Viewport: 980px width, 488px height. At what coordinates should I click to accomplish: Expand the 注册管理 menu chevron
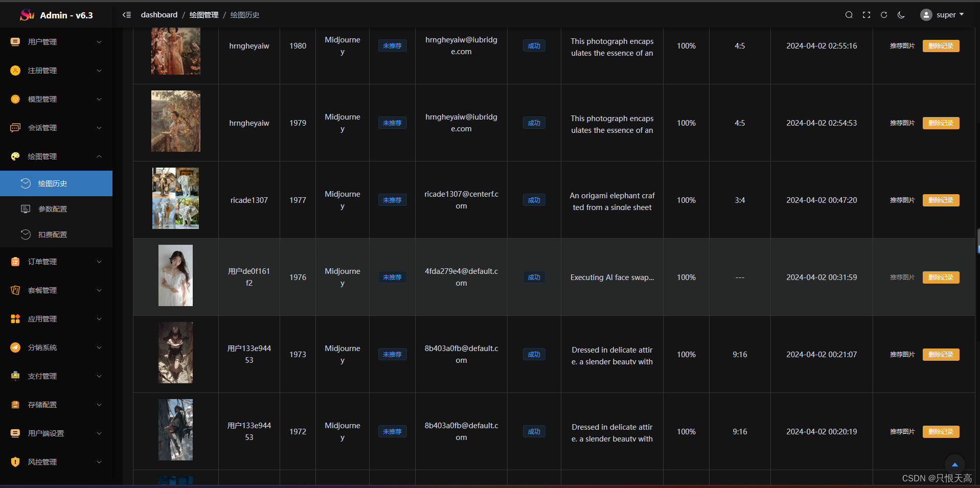pyautogui.click(x=99, y=71)
